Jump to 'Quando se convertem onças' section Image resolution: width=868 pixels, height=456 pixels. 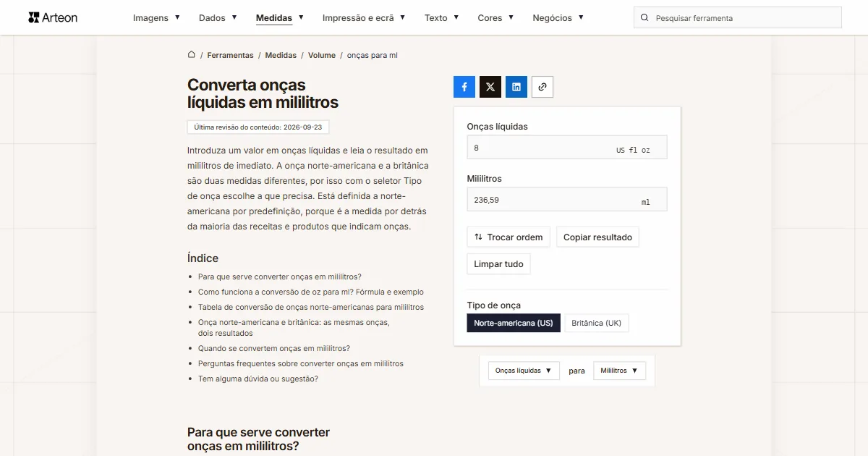[274, 348]
